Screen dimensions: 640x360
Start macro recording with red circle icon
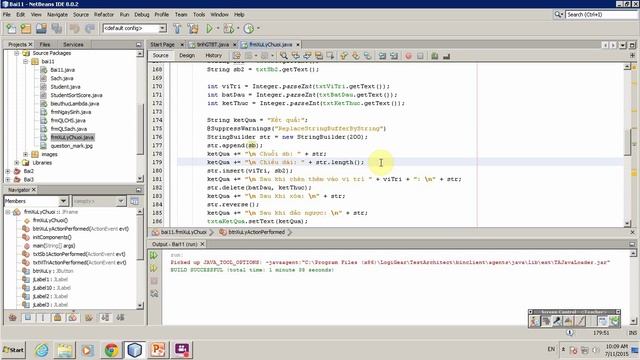point(408,56)
